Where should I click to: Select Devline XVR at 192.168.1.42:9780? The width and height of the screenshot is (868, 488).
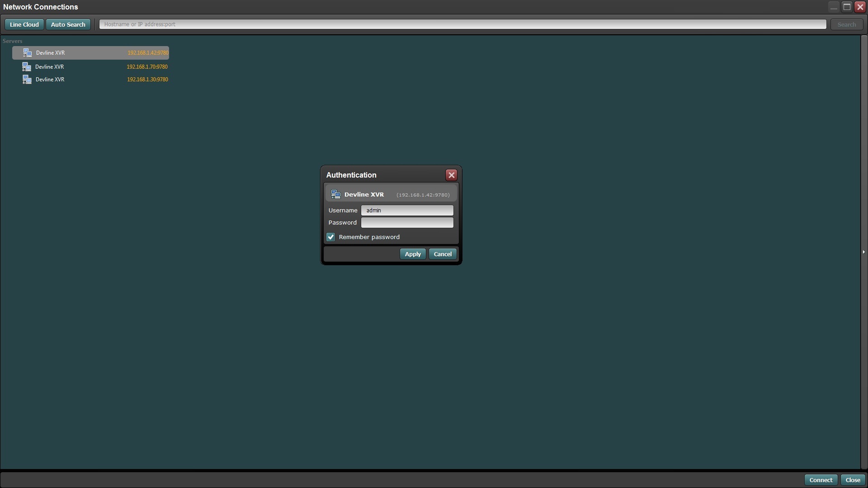[x=90, y=53]
